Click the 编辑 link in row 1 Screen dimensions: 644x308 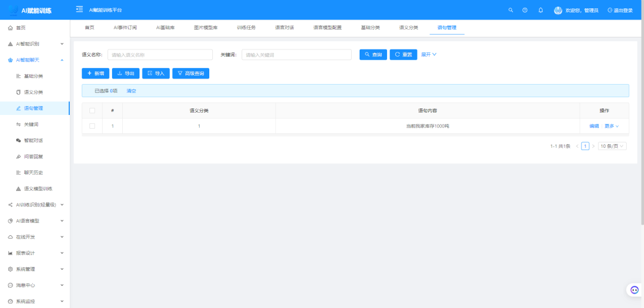click(594, 126)
